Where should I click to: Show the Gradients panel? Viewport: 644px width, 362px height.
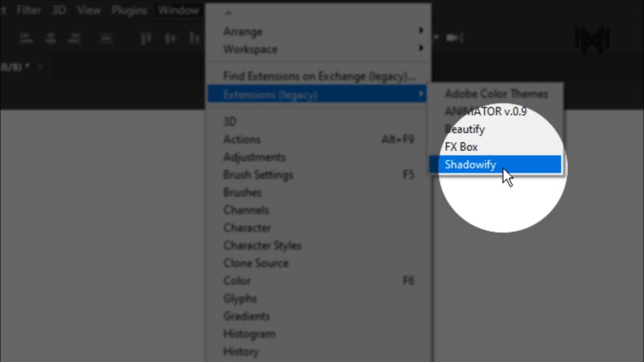coord(318,315)
